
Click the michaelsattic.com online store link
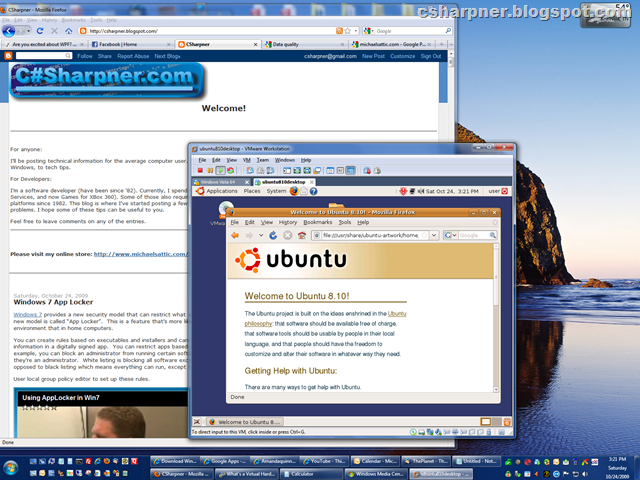141,254
